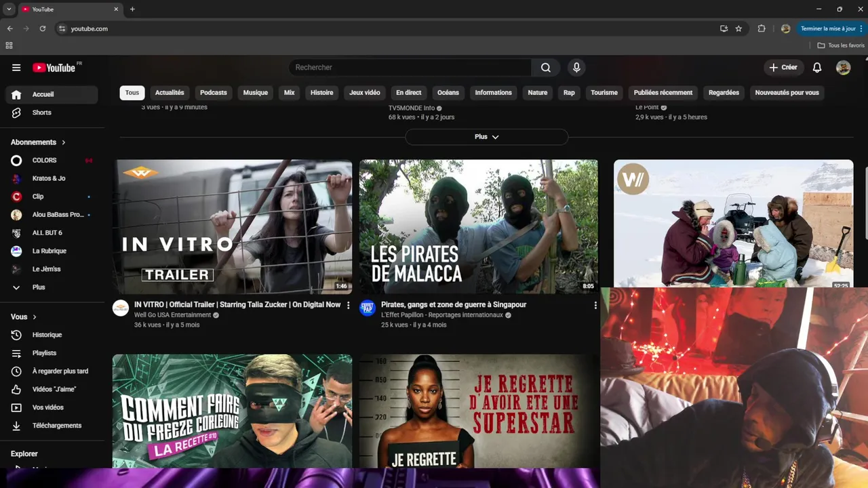This screenshot has height=488, width=868.
Task: Open IN VITRO video title link
Action: (x=237, y=305)
